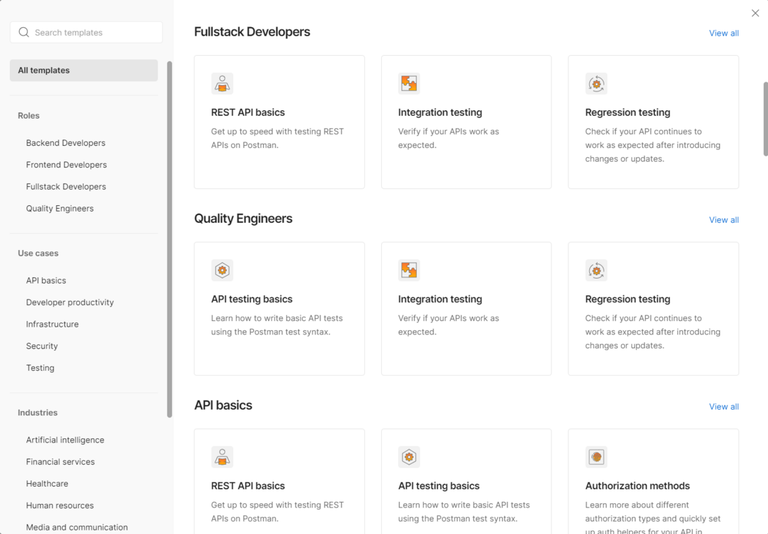Click the Search templates input field
Viewport: 768px width, 534px height.
[x=95, y=33]
